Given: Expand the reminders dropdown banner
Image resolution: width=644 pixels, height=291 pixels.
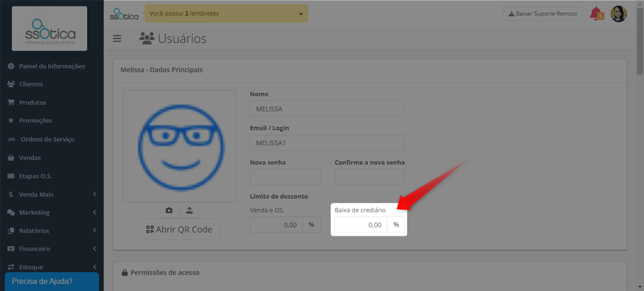Looking at the screenshot, I should [x=227, y=14].
